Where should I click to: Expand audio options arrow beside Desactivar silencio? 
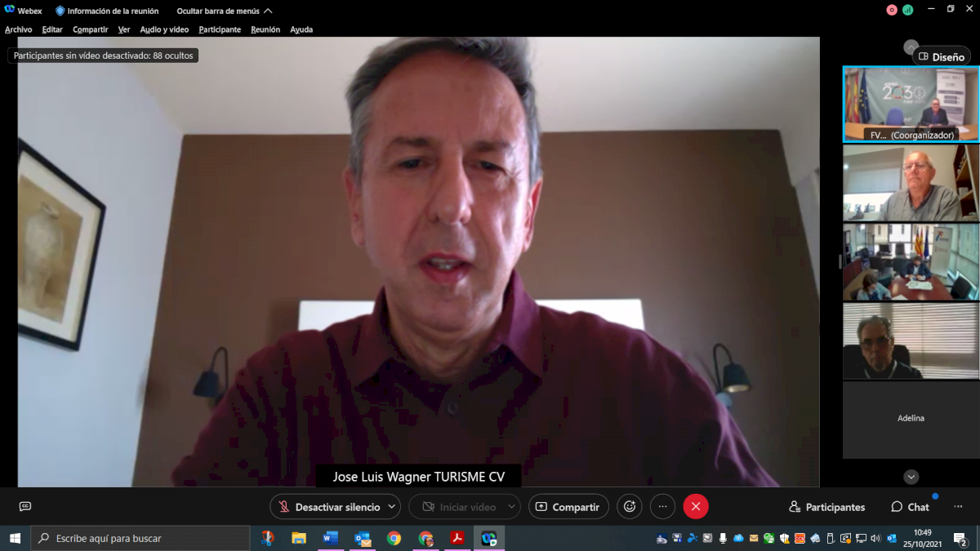(392, 507)
